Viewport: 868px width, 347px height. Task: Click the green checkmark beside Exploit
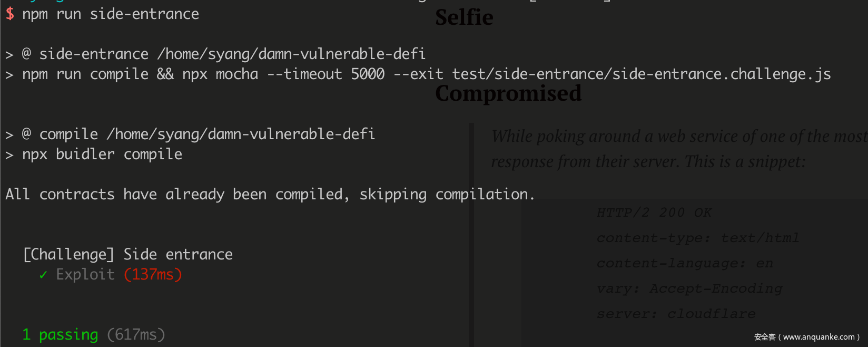click(43, 275)
